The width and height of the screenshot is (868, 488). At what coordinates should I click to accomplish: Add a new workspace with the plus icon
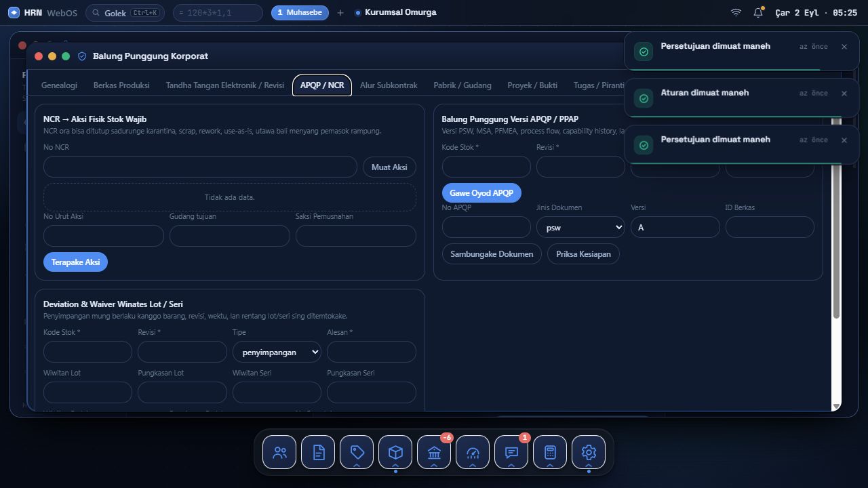pyautogui.click(x=340, y=13)
